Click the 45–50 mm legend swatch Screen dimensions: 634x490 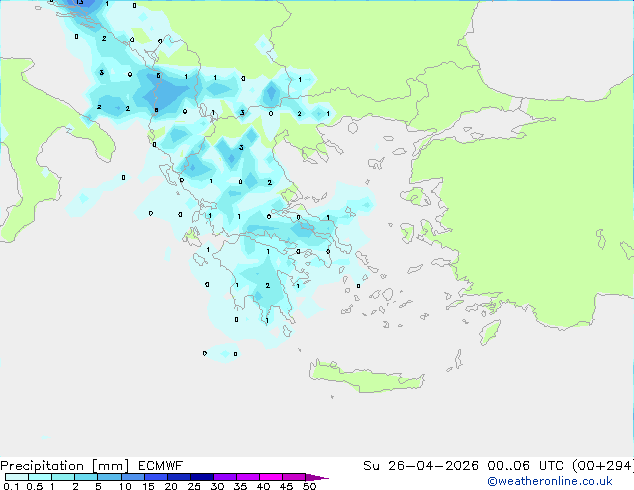click(294, 477)
